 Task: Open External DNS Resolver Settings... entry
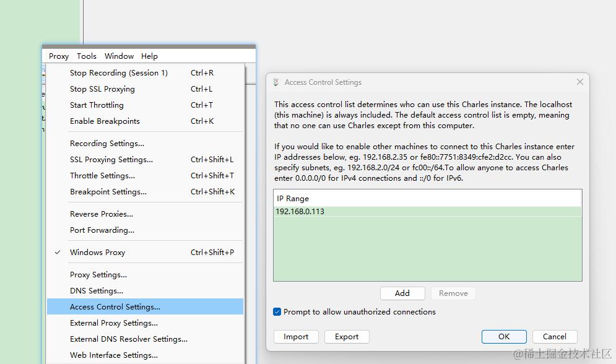pyautogui.click(x=145, y=339)
